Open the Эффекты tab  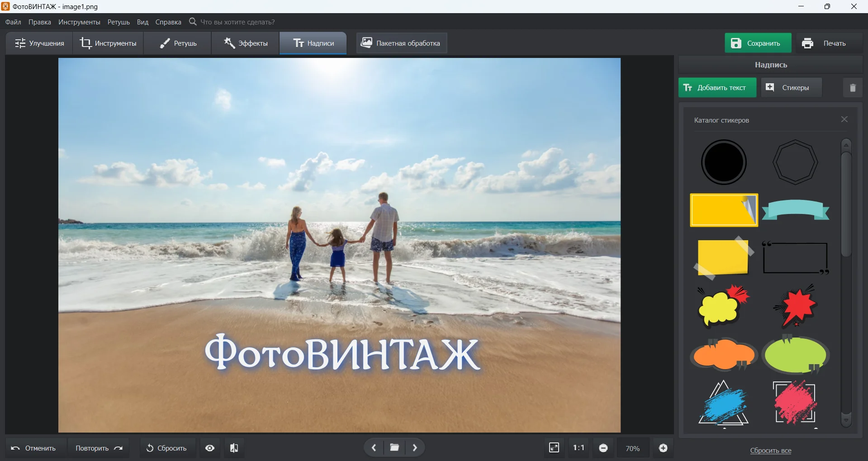pyautogui.click(x=246, y=43)
